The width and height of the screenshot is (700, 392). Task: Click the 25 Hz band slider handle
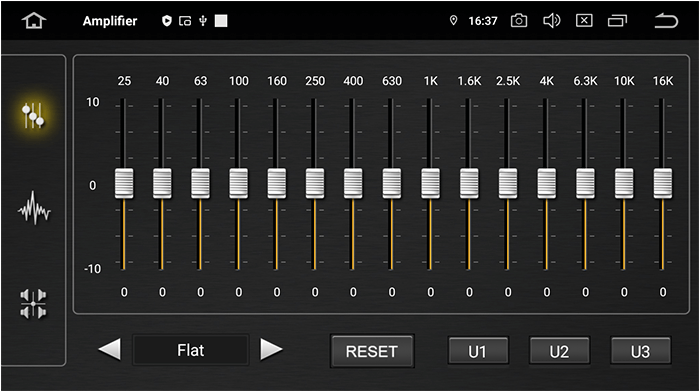pyautogui.click(x=124, y=183)
